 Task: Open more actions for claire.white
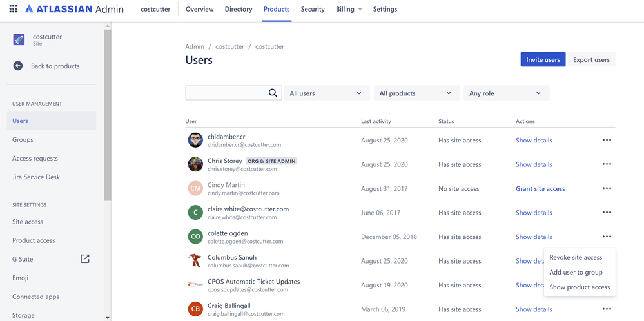click(x=607, y=213)
